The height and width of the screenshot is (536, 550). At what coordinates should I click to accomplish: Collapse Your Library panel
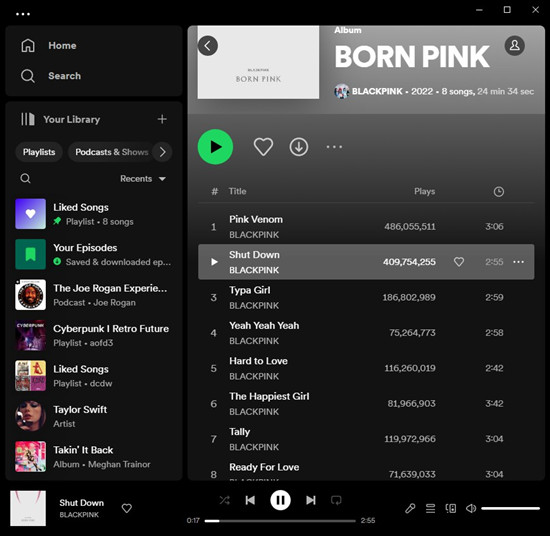[60, 119]
